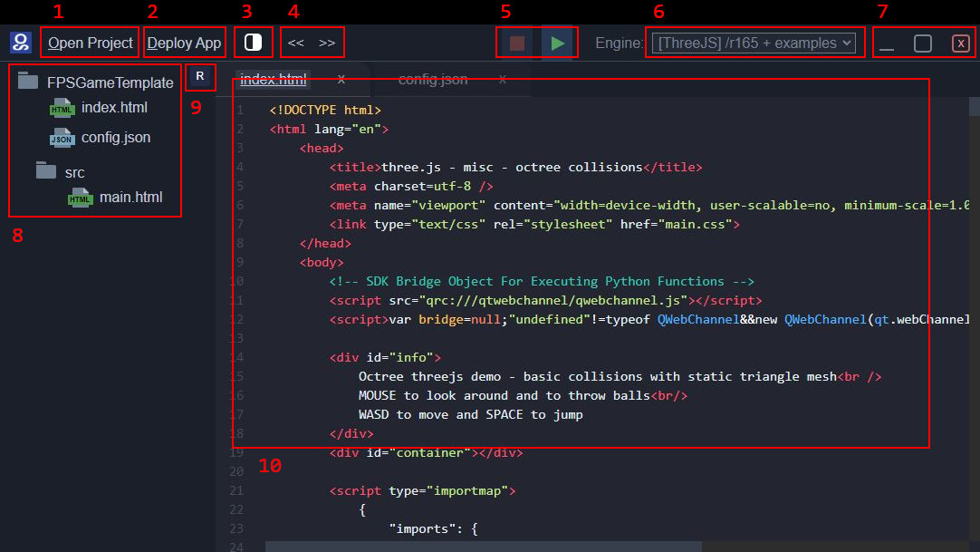This screenshot has height=552, width=980.
Task: Stop the running app with red square
Action: [x=517, y=44]
